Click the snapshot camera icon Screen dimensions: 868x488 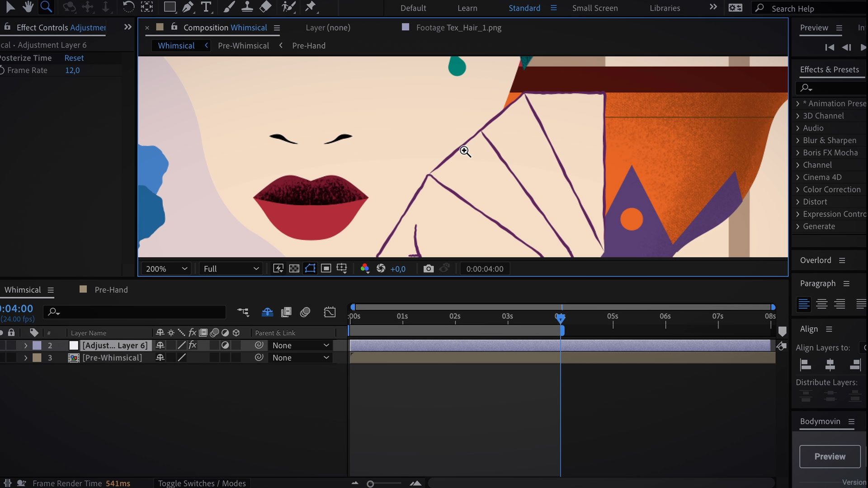[428, 269]
